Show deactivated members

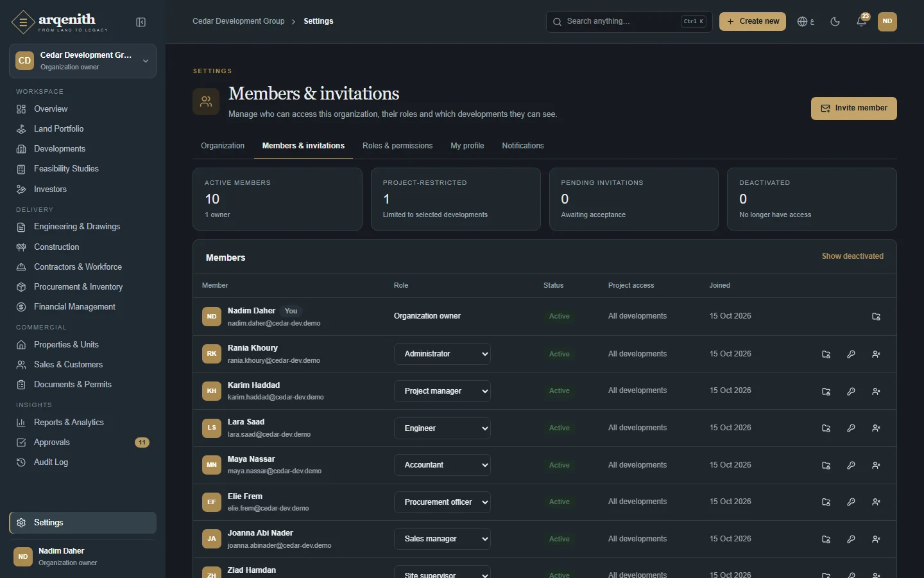[x=852, y=256]
